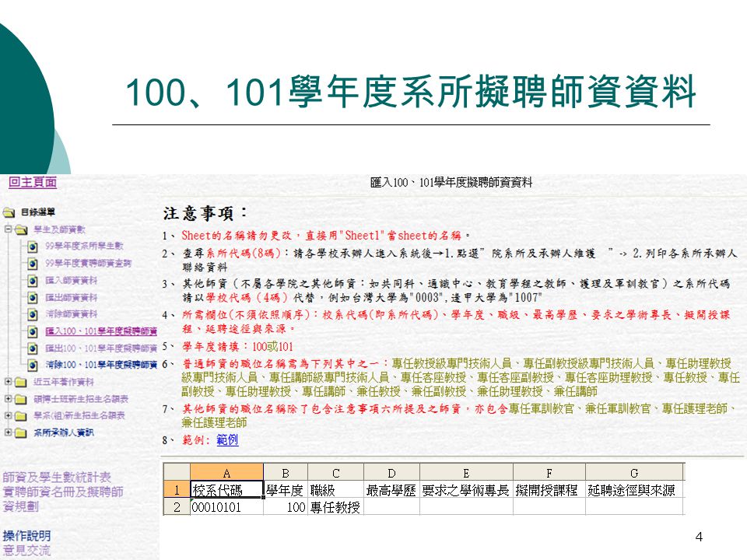Select spreadsheet column header C
747x560 pixels.
[336, 474]
